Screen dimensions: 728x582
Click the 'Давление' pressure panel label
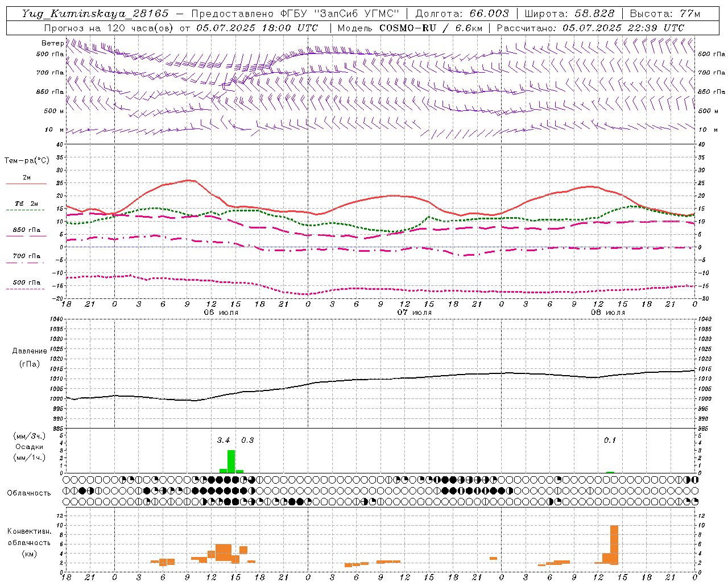(30, 351)
